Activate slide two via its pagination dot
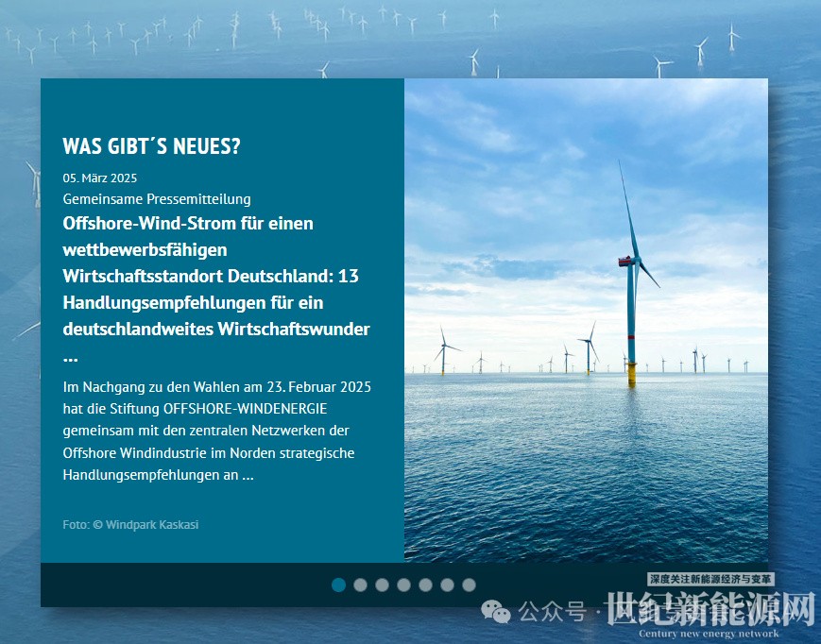This screenshot has width=821, height=644. pos(360,585)
